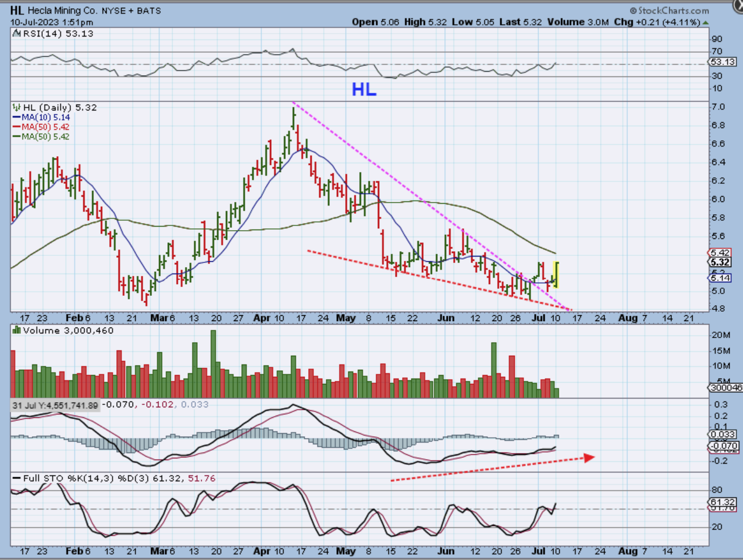Click the RSI(14) 53.13 indicator label
The width and height of the screenshot is (743, 560).
point(58,33)
